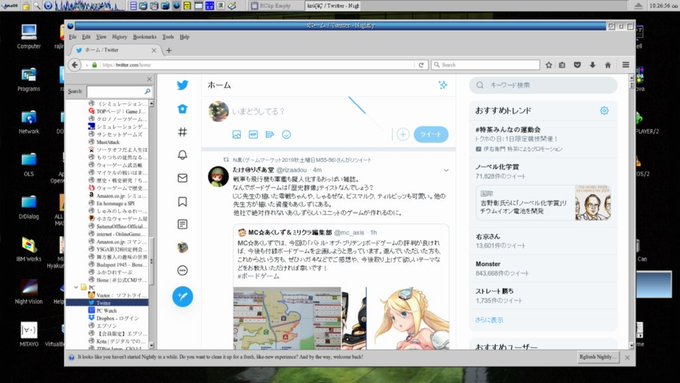The height and width of the screenshot is (383, 680).
Task: Open the Twitter Home nav icon
Action: point(183,109)
